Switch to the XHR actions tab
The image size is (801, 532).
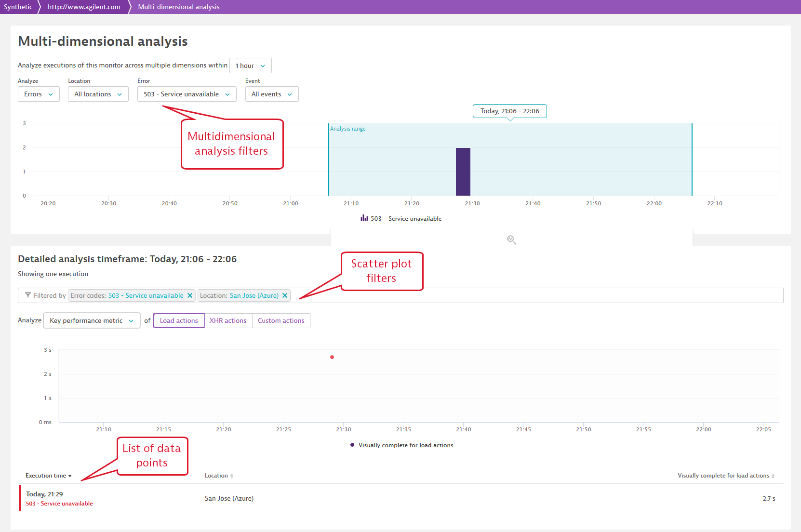(x=228, y=320)
